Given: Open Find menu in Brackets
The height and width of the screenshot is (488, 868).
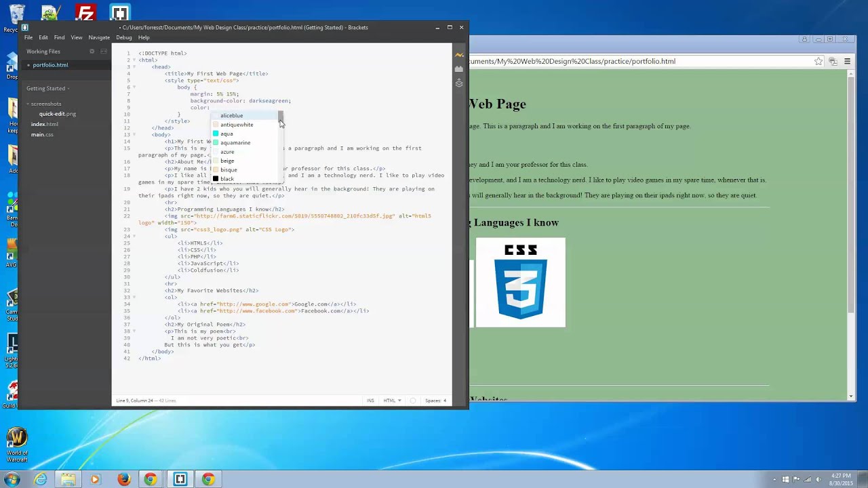Looking at the screenshot, I should tap(60, 37).
